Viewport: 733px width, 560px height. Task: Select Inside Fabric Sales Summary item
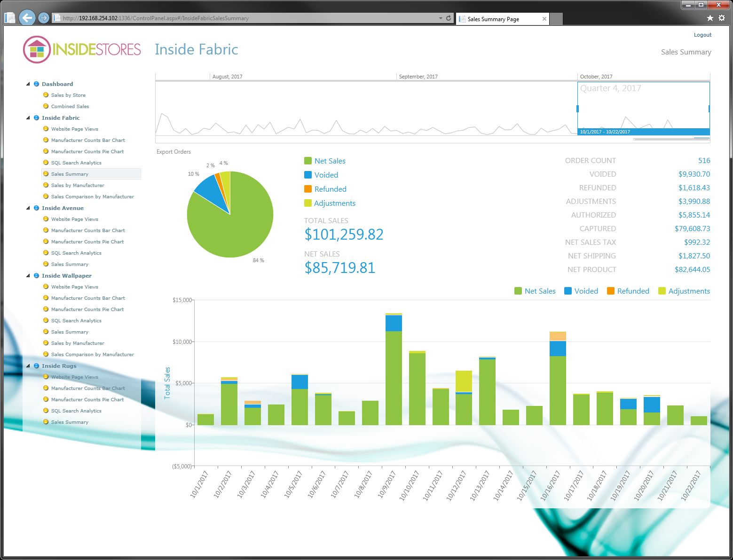click(91, 174)
